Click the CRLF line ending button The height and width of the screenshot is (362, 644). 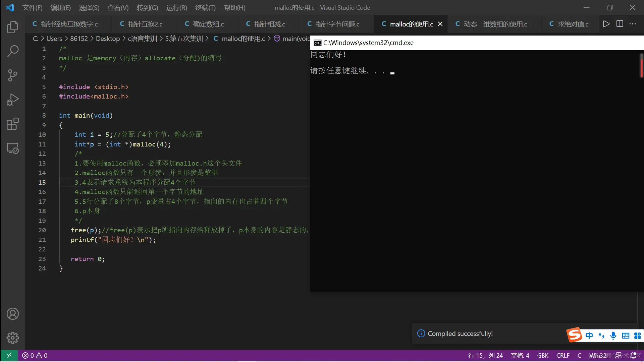coord(562,355)
